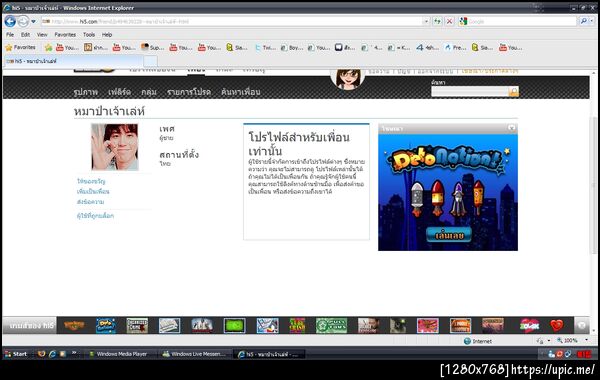Click the ผู้ใช้ที่ถูกบล็อก link
The width and height of the screenshot is (600, 380).
tap(95, 216)
